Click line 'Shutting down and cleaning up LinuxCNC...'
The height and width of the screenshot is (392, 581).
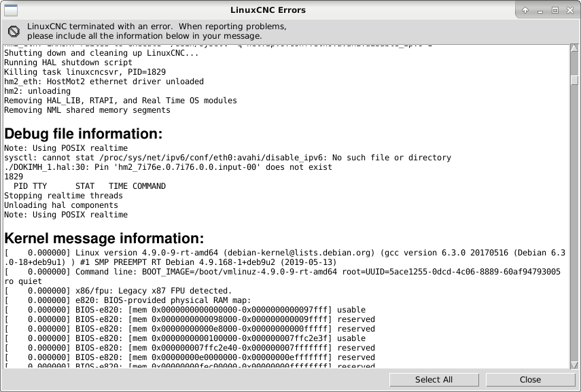pyautogui.click(x=101, y=52)
